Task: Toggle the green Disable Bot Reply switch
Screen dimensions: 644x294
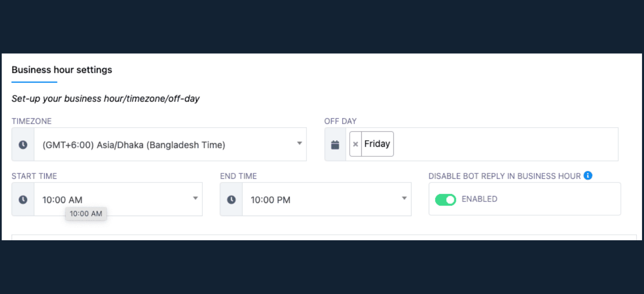Action: point(446,200)
